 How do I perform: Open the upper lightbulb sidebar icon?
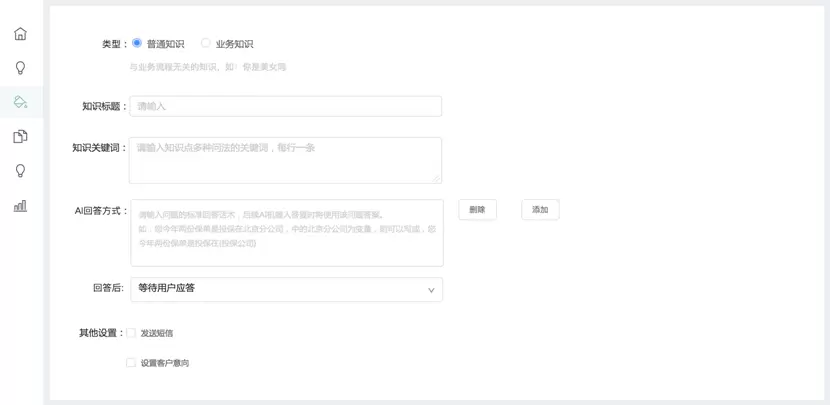[20, 68]
